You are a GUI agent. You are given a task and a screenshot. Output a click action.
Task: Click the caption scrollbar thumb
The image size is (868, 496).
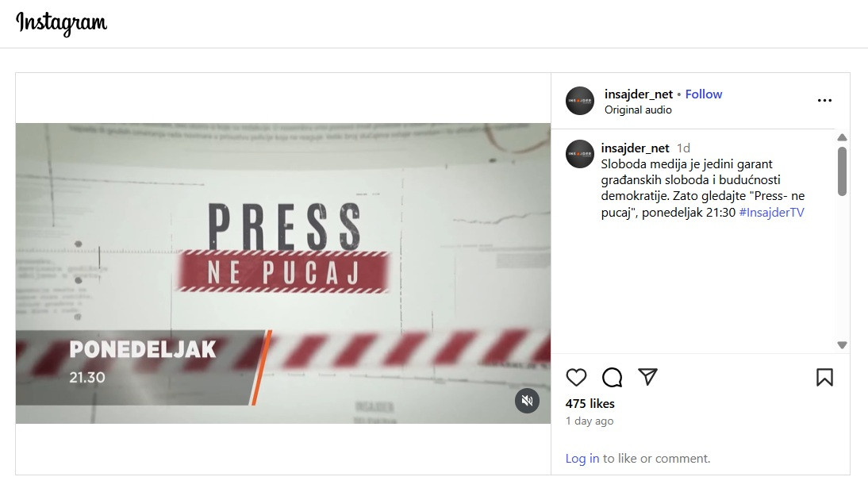tap(842, 171)
